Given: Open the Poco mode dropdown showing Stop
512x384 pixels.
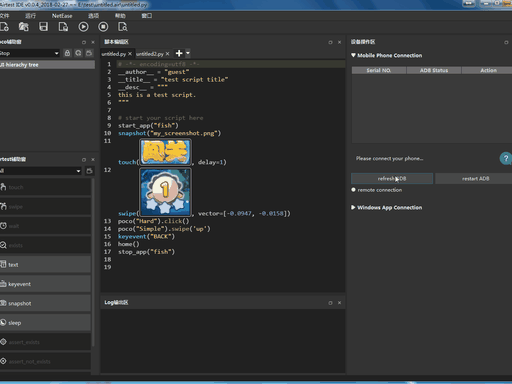Looking at the screenshot, I should click(29, 53).
